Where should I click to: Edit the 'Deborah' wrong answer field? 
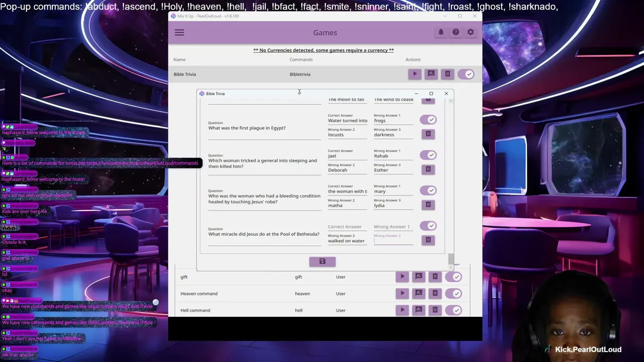pos(348,170)
